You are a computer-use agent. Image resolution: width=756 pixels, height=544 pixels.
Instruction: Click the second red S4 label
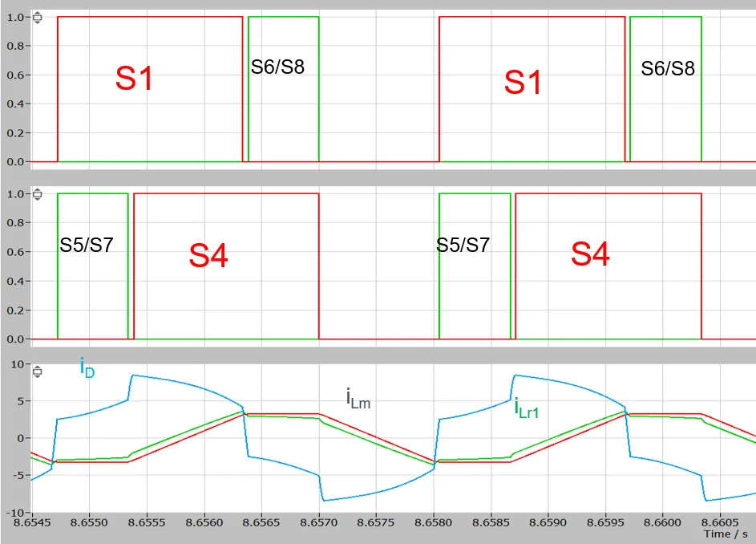590,254
